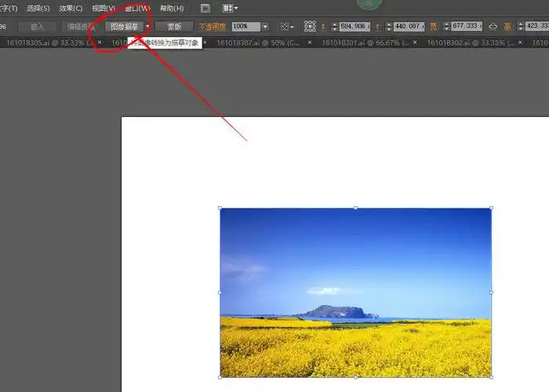Screen dimensions: 549x392
Task: Close the 161018301.ai tab
Action: click(415, 42)
